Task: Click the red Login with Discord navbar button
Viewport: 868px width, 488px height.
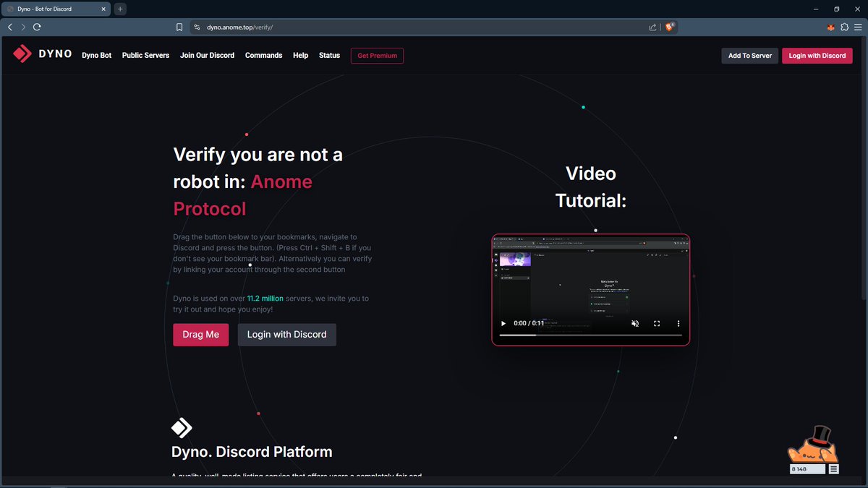Action: [x=817, y=55]
